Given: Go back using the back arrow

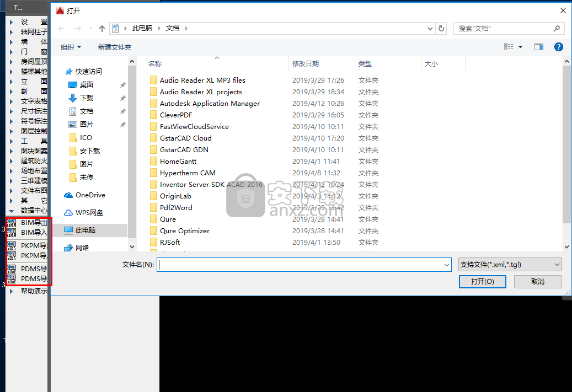Looking at the screenshot, I should (61, 29).
